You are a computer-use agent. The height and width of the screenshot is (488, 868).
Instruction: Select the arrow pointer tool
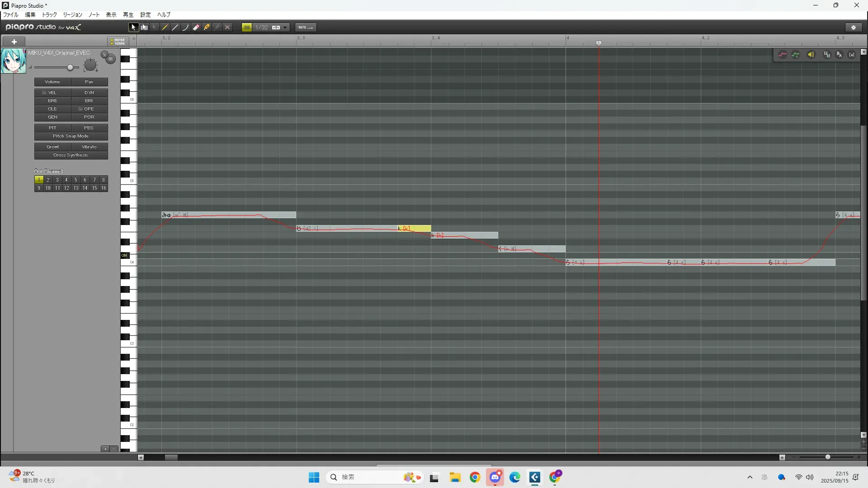point(133,28)
